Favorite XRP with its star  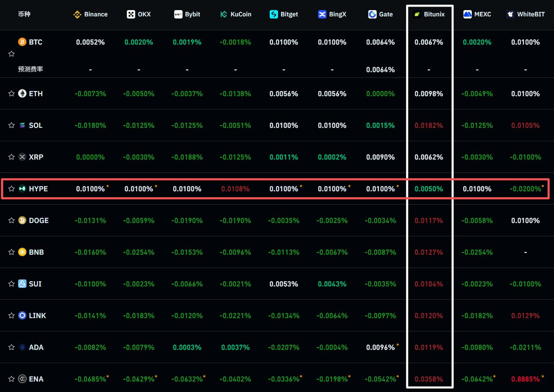coord(12,157)
